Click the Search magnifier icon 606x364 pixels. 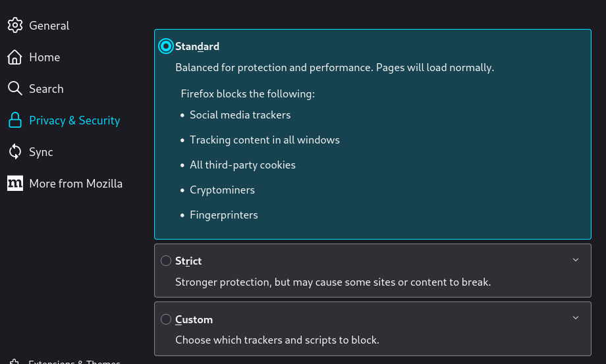tap(14, 88)
